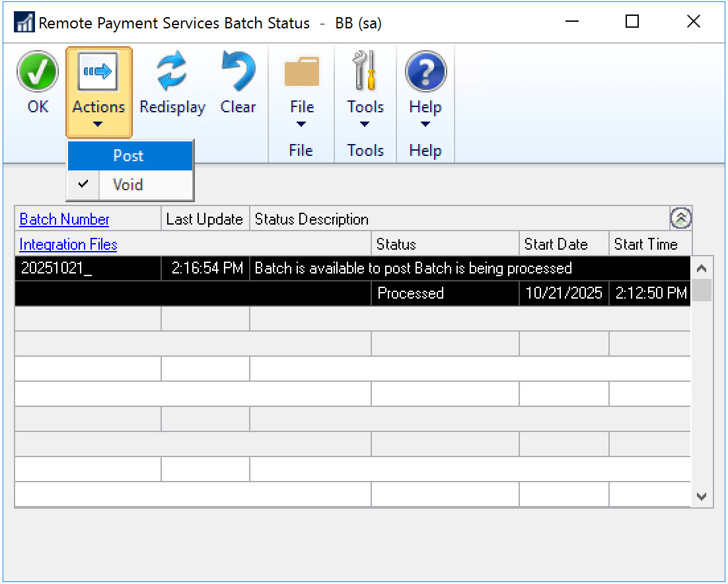Click the green OK checkmark icon
Image resolution: width=728 pixels, height=584 pixels.
tap(38, 71)
